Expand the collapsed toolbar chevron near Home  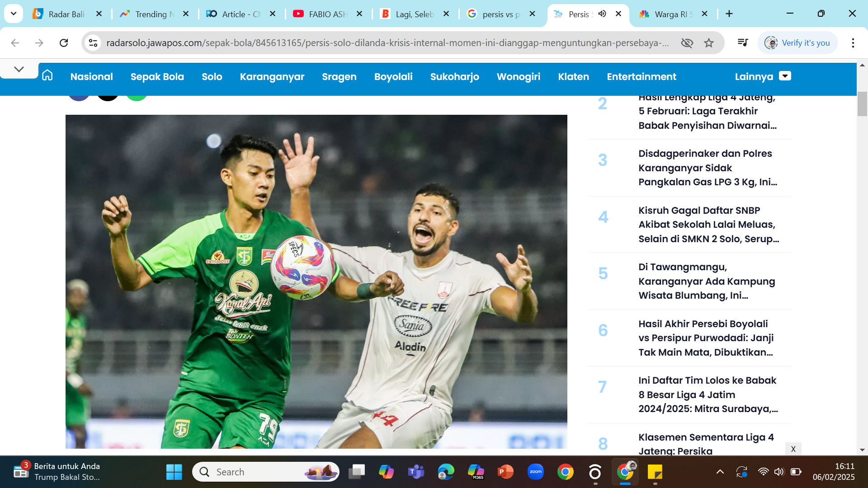coord(19,69)
